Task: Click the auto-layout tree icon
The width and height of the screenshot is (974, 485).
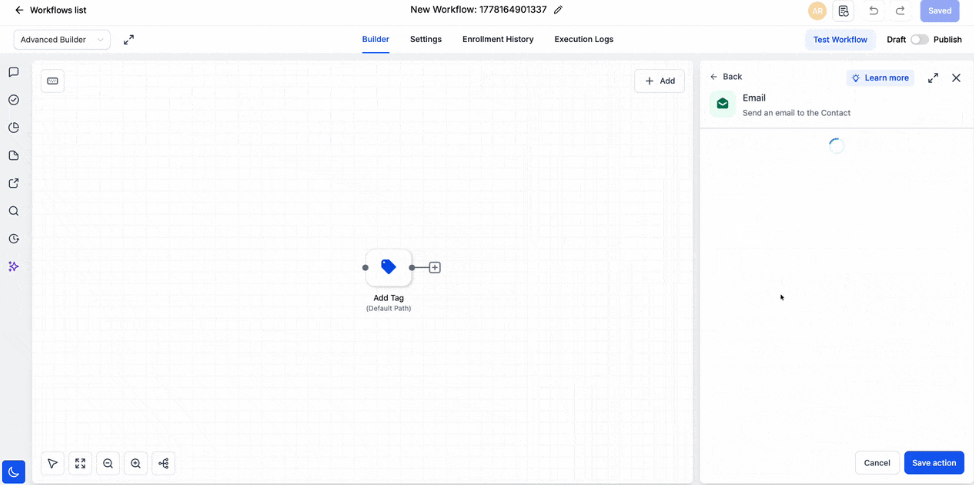Action: (163, 463)
